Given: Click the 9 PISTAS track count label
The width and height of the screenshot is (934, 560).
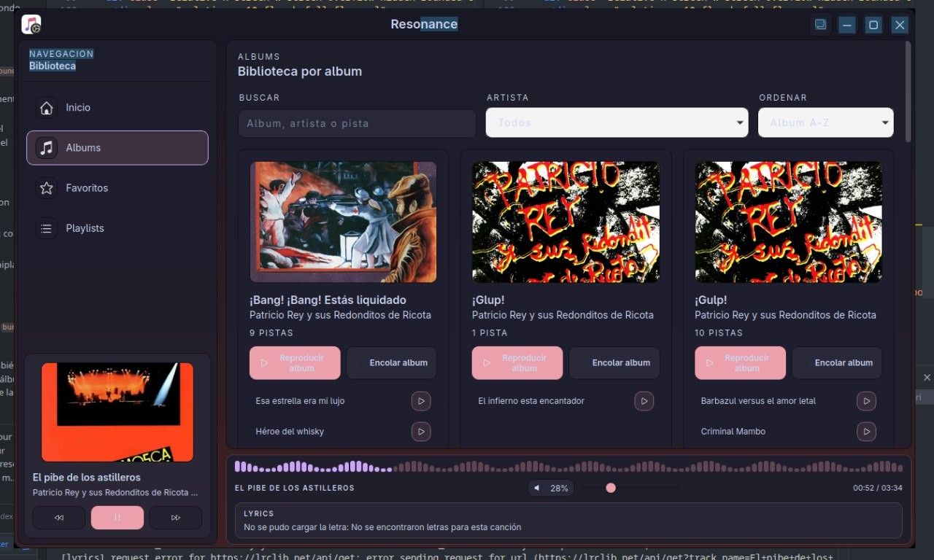Looking at the screenshot, I should tap(271, 332).
